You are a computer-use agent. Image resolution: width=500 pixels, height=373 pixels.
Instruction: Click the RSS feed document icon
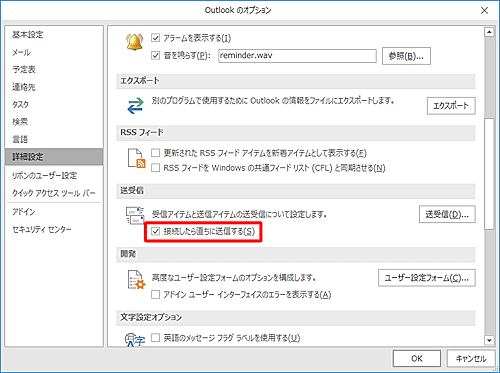(136, 158)
